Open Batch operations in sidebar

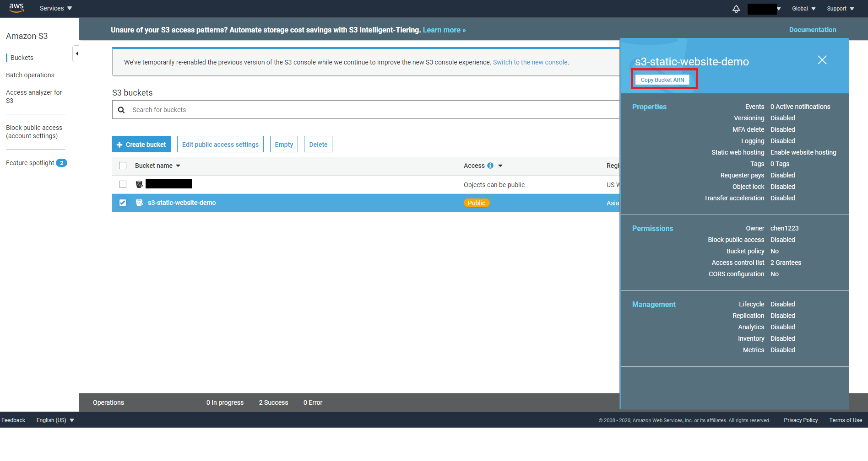[x=30, y=75]
